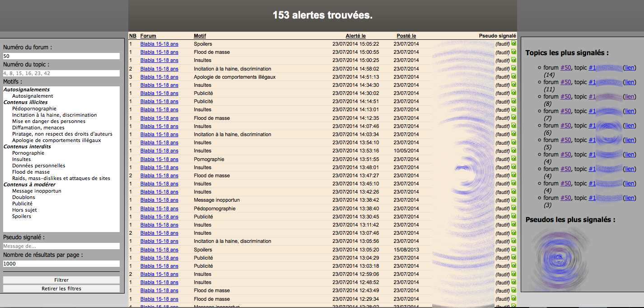Viewport: 644px width, 308px height.
Task: Open green help icon for 14:51:13 alert
Action: coord(513,77)
